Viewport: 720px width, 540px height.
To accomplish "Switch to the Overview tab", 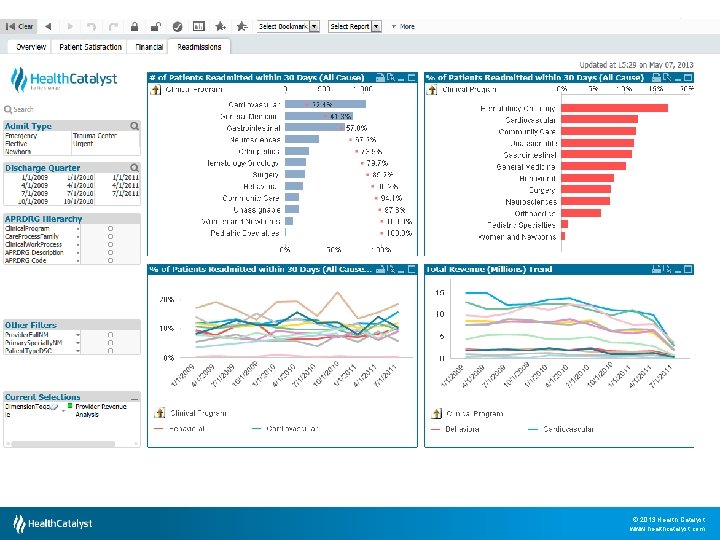I will (x=31, y=47).
